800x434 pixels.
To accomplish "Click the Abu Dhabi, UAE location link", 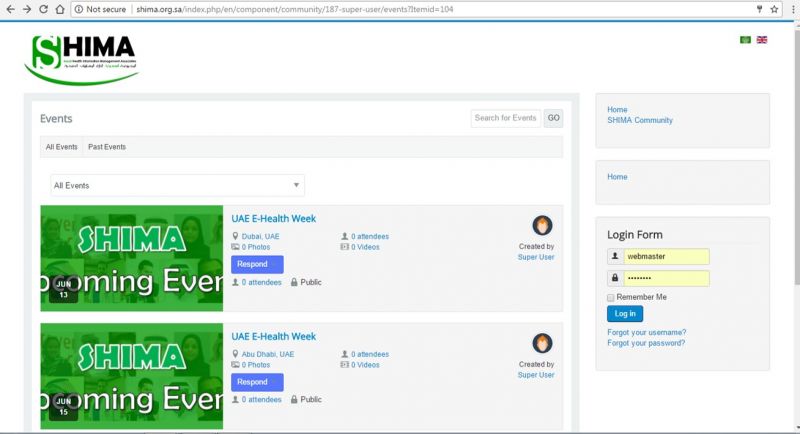I will click(268, 354).
